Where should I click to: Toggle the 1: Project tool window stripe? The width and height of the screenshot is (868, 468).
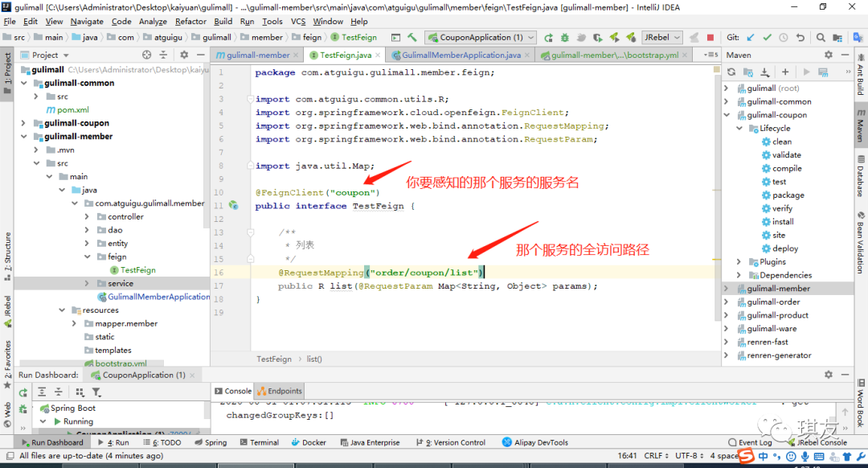7,74
